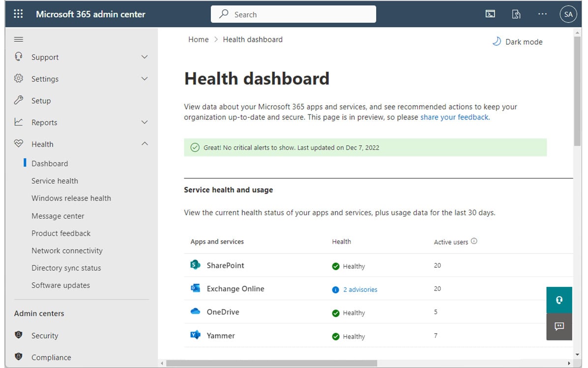Sort by the Health column header

click(341, 241)
